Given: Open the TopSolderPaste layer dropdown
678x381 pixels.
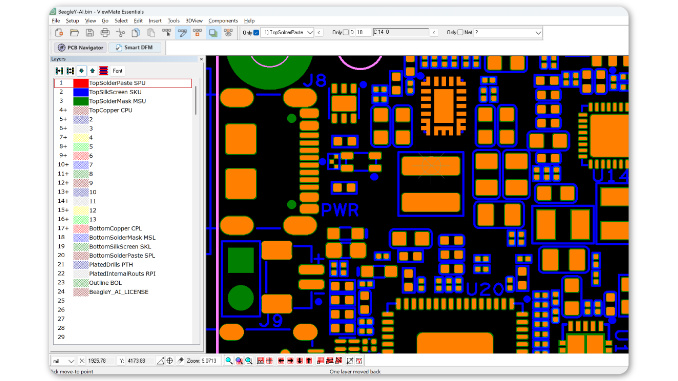Looking at the screenshot, I should (287, 32).
